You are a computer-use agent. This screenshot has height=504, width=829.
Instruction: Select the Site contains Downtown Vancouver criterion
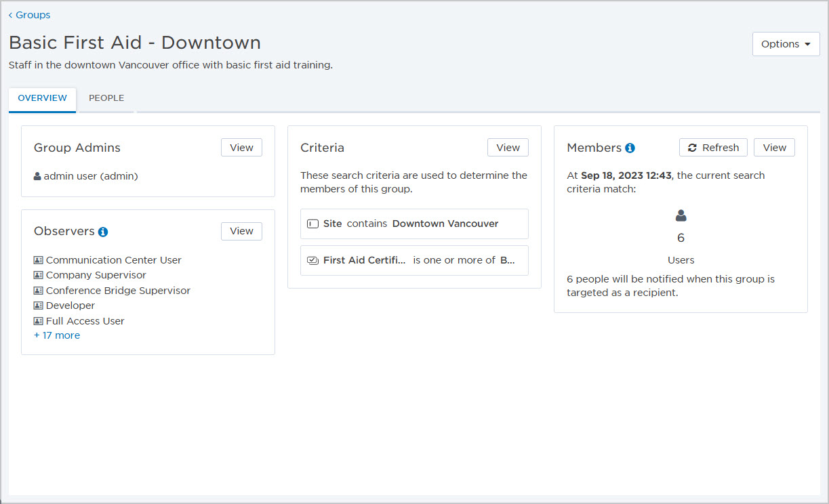click(x=414, y=224)
